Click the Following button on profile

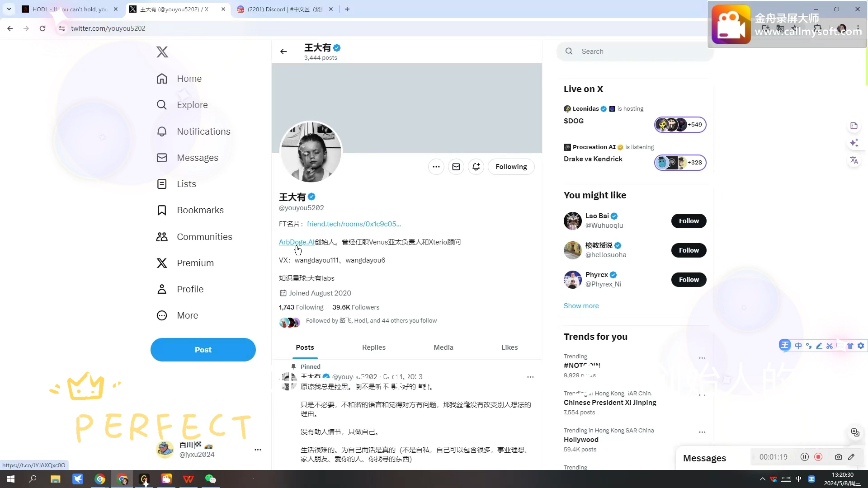tap(511, 167)
